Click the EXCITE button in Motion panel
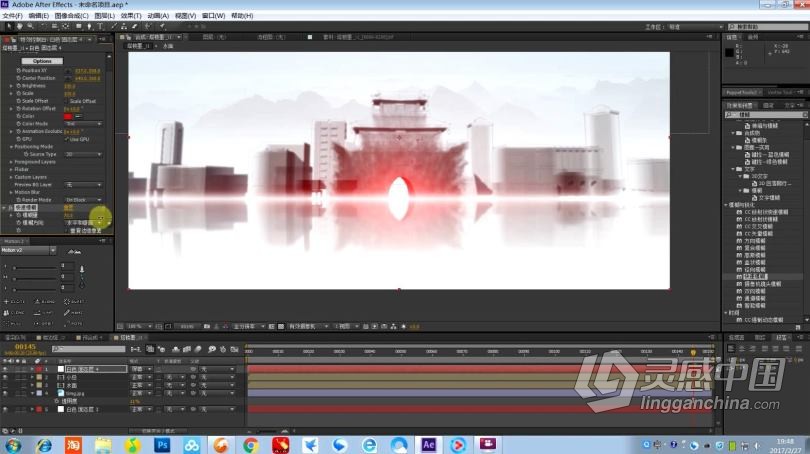This screenshot has width=810, height=454. point(13,302)
